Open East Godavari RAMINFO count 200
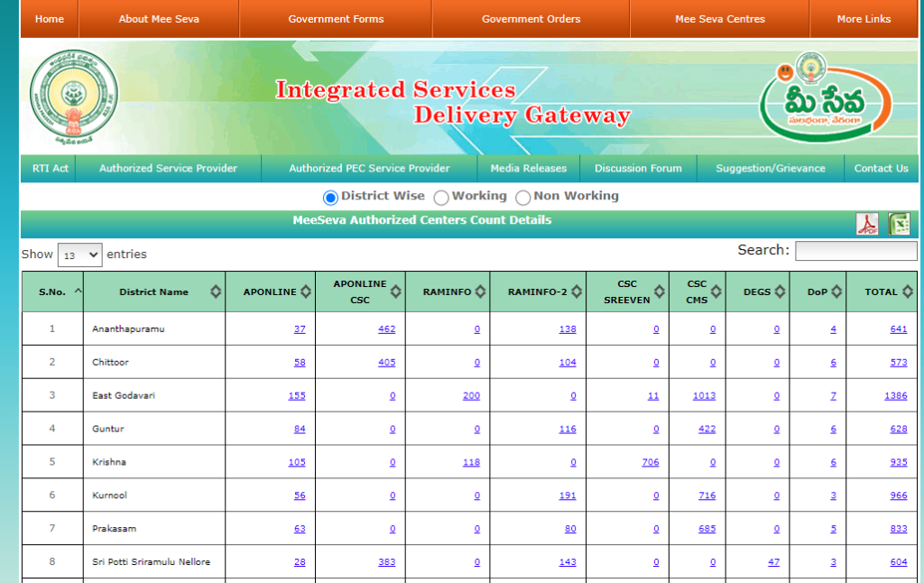The image size is (924, 583). tap(471, 395)
